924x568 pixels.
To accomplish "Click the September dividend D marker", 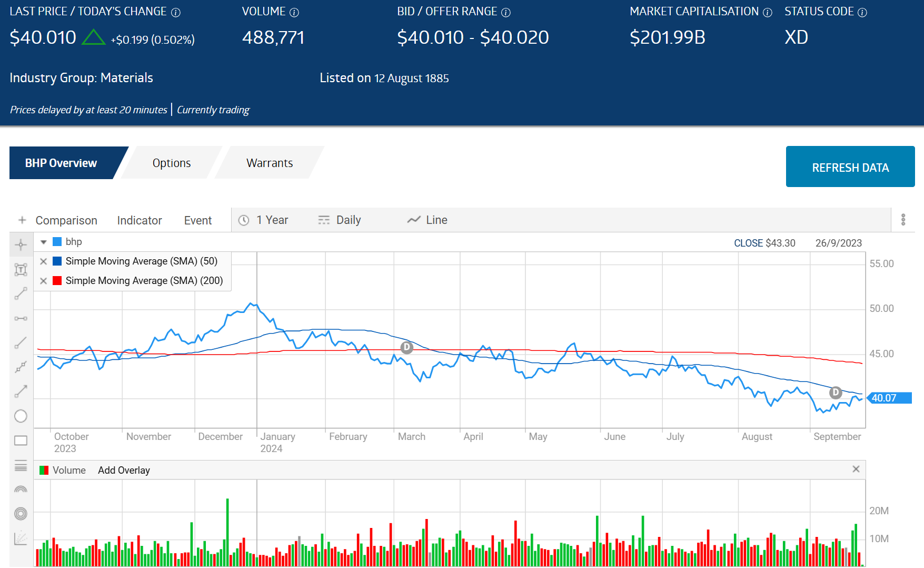I will point(836,393).
